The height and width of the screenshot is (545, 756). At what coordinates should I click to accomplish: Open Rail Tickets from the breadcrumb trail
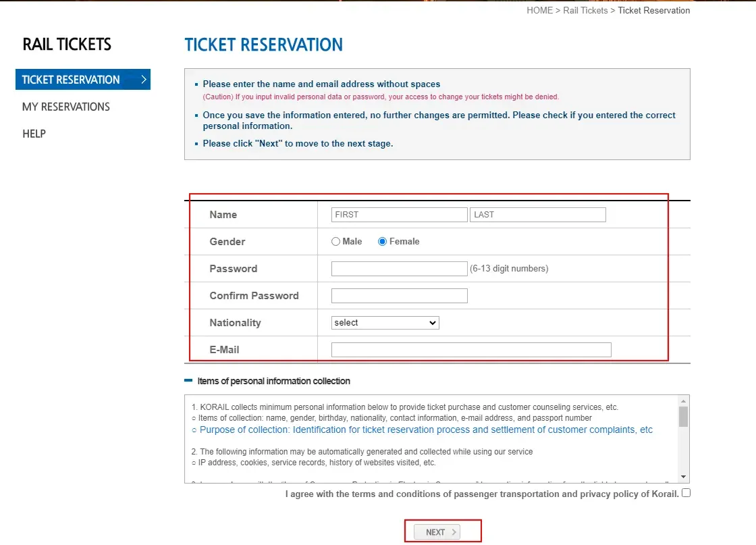point(585,10)
